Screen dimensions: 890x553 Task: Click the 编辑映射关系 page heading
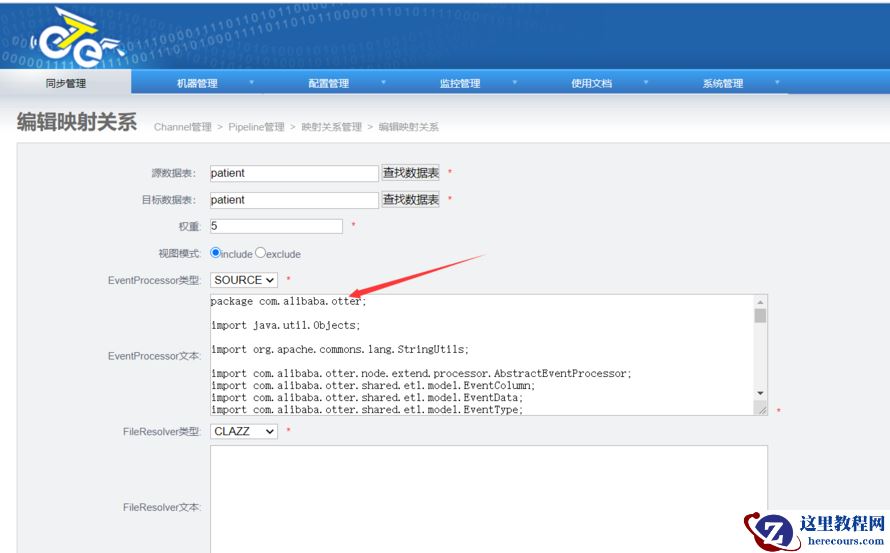coord(77,122)
